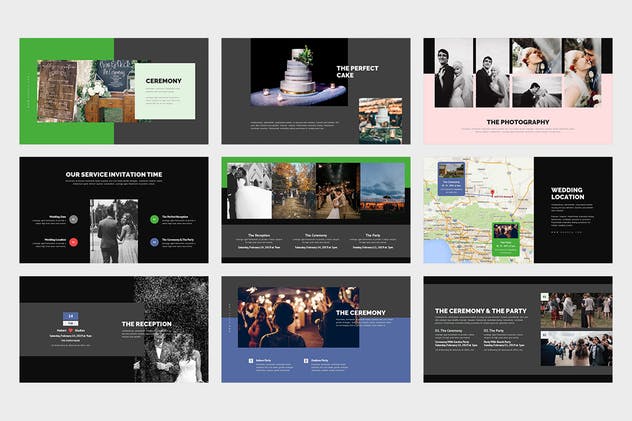Select the lower guests taking pictures photo
This screenshot has width=632, height=421.
coord(576,348)
